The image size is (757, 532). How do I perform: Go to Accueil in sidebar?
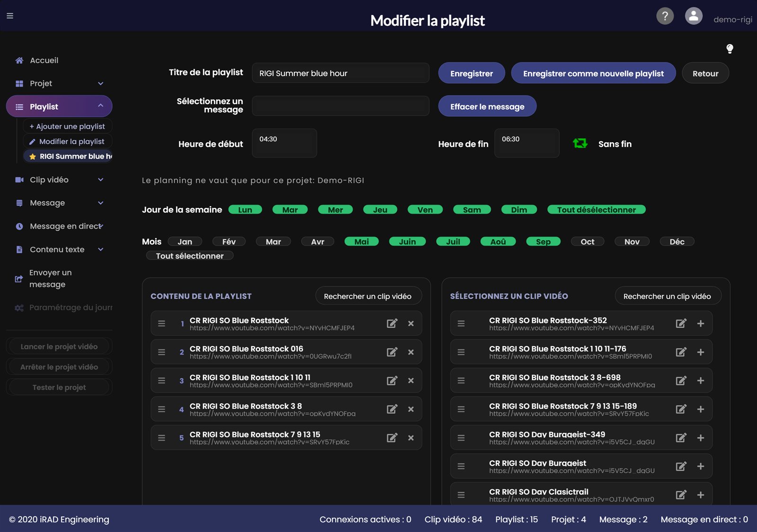pos(44,61)
